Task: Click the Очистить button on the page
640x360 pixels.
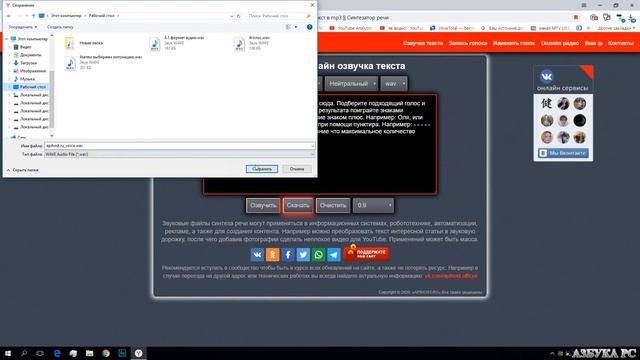Action: pos(333,205)
